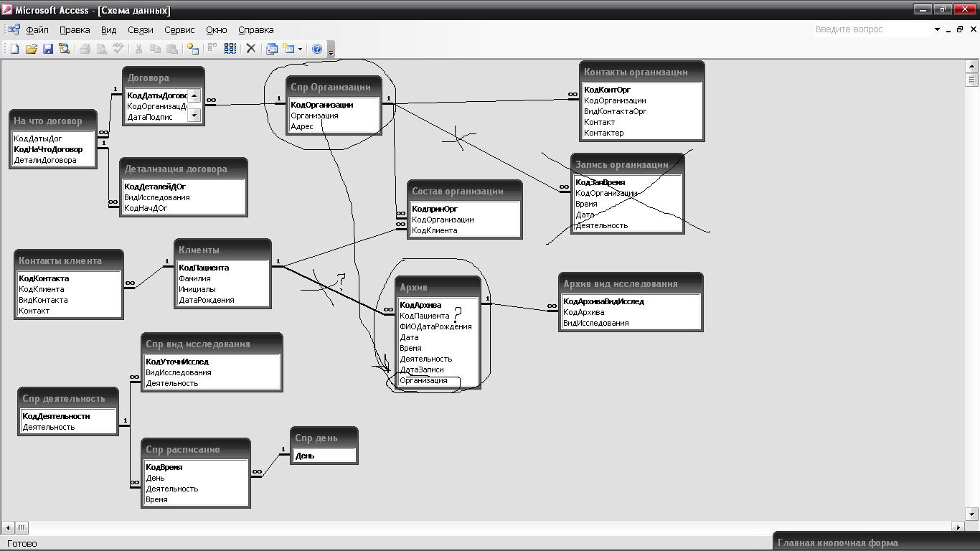Click the relationships window control-menu icon
Screen dimensions: 980x551
[x=14, y=29]
